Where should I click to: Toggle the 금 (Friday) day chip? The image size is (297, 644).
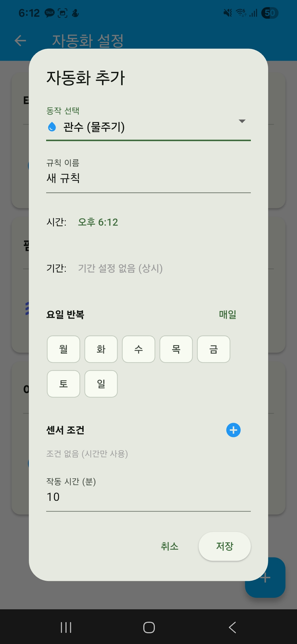tap(214, 349)
